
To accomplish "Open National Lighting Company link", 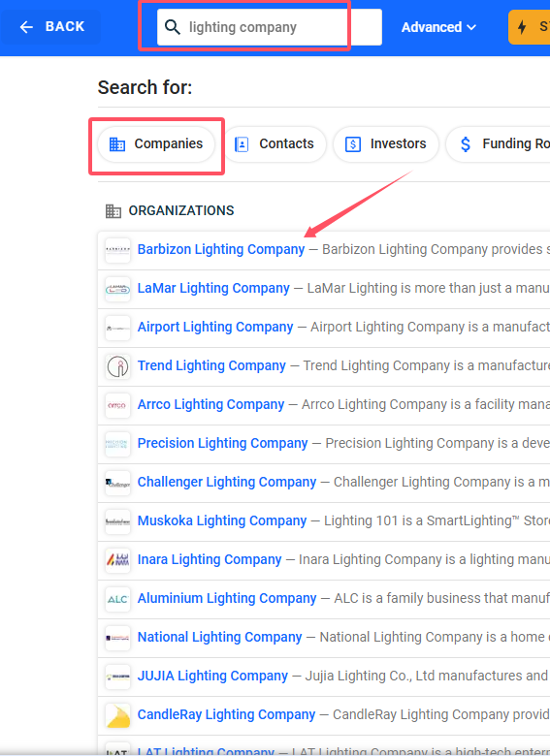I will (219, 637).
